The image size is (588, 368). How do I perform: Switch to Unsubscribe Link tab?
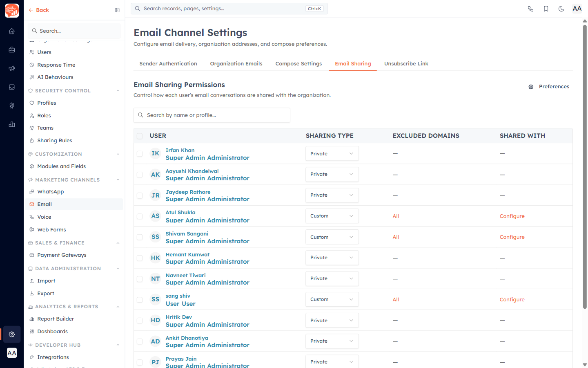[x=406, y=64]
